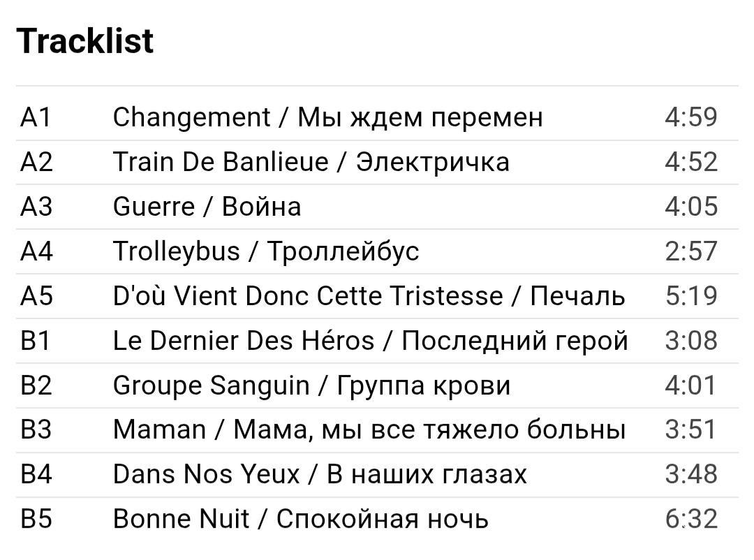Select the B5 position label
754x560 pixels.
(36, 520)
